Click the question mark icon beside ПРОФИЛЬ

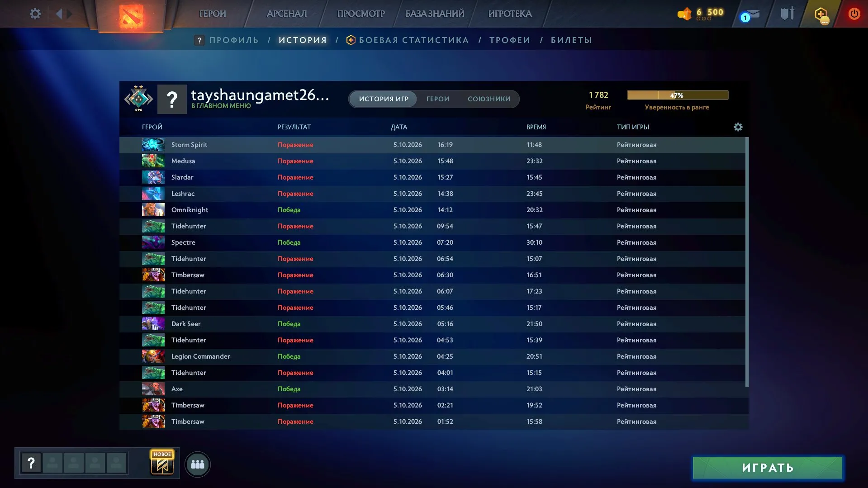click(199, 40)
